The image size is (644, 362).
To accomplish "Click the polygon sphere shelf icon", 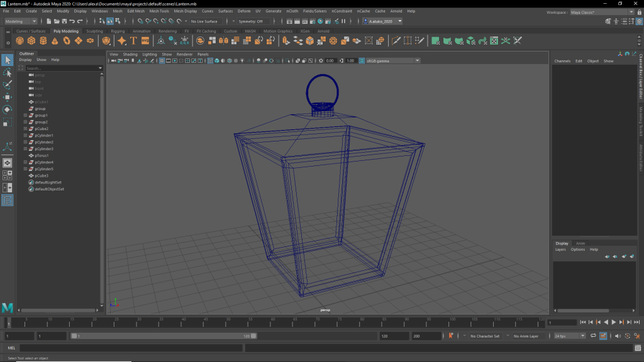I will 21,41.
